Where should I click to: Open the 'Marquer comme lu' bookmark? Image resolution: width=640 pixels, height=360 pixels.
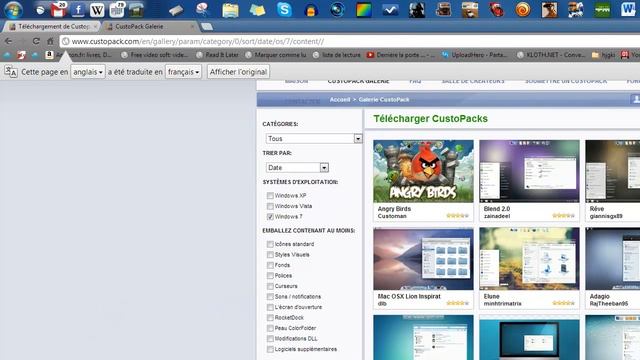pyautogui.click(x=276, y=55)
